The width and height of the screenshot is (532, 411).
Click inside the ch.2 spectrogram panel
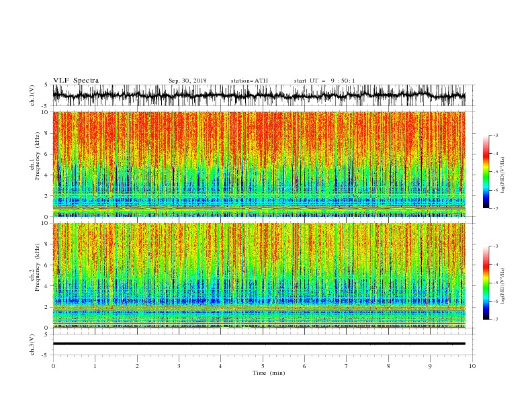pyautogui.click(x=259, y=275)
